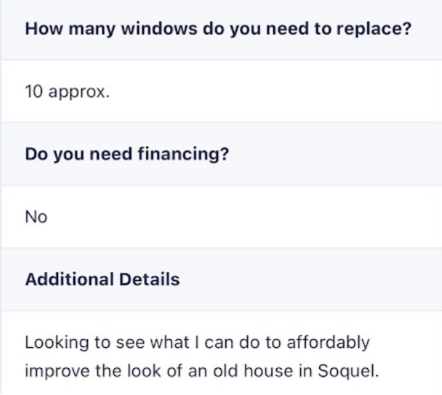Click the line starting 'Looking to see what'
Image resolution: width=442 pixels, height=395 pixels.
click(x=197, y=343)
